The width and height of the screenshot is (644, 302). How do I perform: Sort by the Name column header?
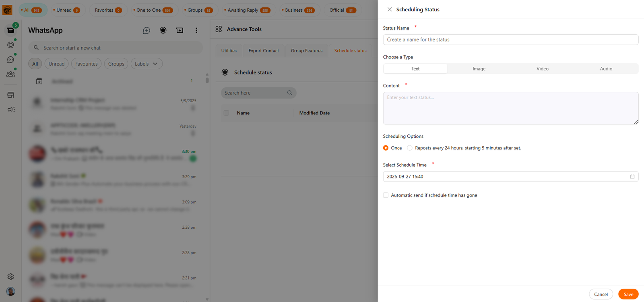(x=243, y=113)
